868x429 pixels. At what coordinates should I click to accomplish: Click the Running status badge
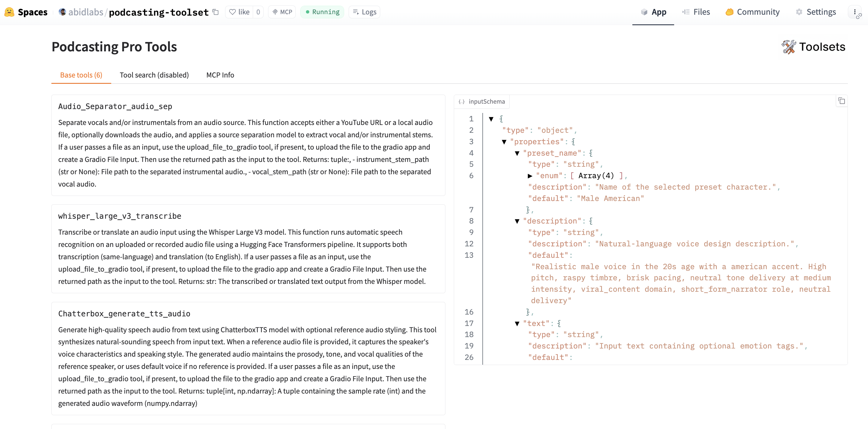click(x=322, y=12)
